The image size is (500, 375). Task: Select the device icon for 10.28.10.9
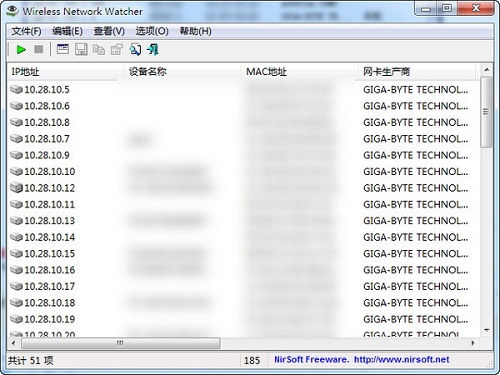click(16, 155)
